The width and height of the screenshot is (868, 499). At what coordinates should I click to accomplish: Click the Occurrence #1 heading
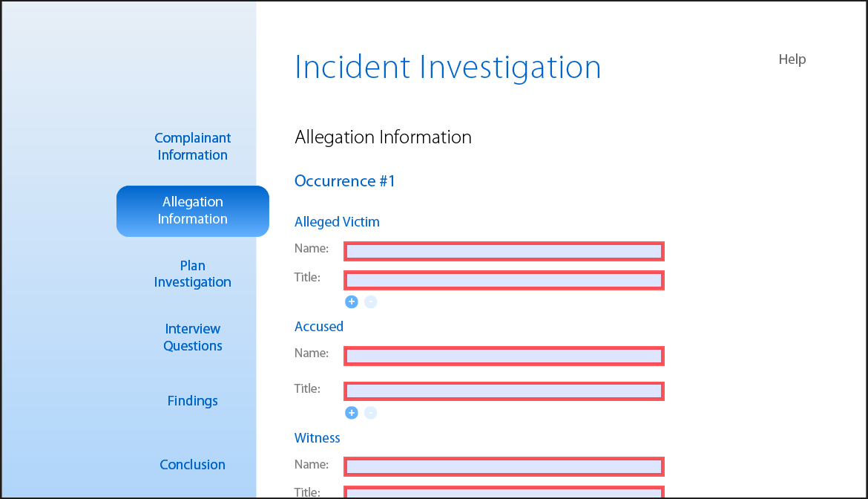coord(345,181)
